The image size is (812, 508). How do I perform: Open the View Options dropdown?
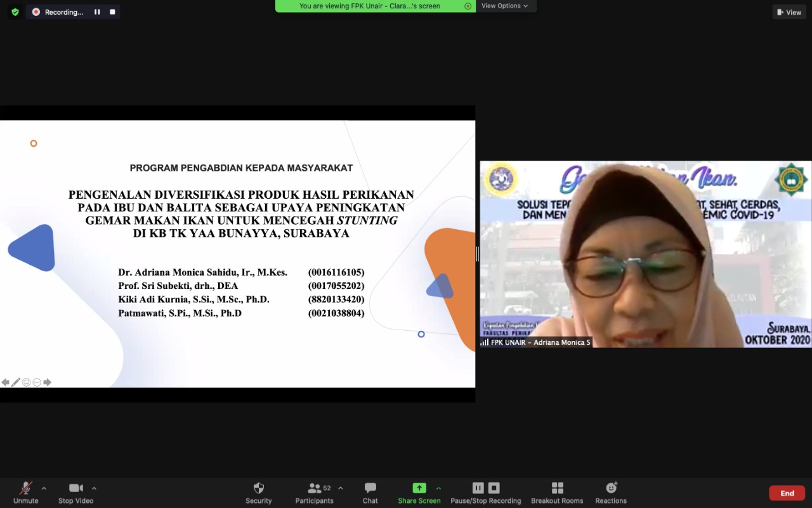point(505,6)
